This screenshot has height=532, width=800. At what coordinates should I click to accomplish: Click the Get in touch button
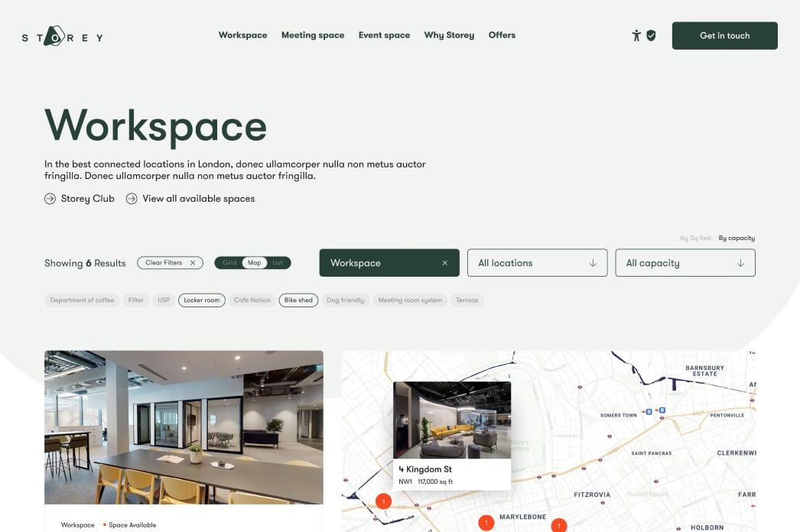724,35
